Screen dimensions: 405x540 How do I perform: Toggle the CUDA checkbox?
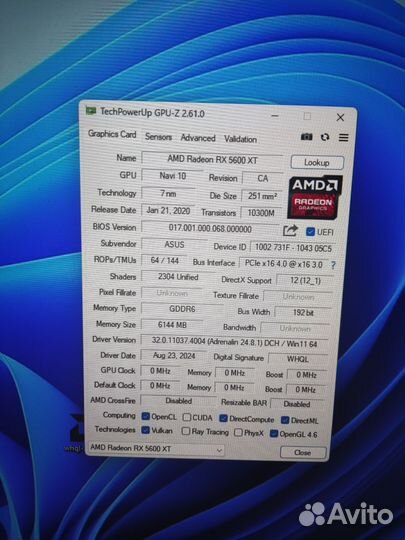coord(186,417)
